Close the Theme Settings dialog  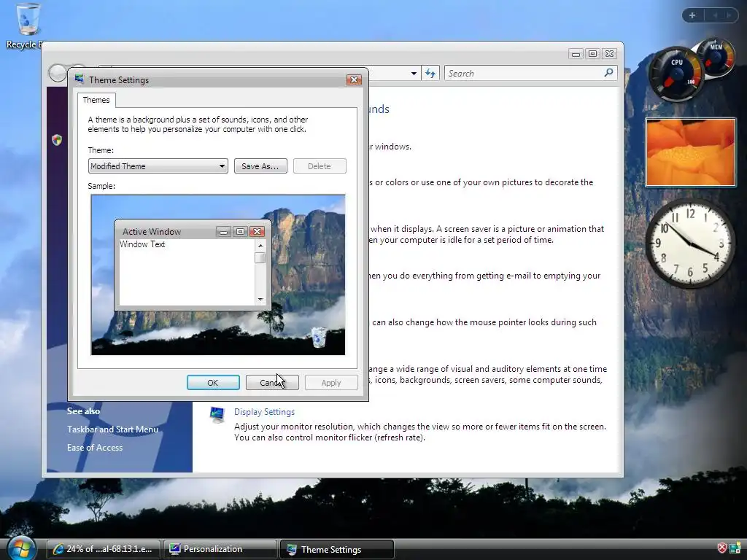[x=354, y=79]
